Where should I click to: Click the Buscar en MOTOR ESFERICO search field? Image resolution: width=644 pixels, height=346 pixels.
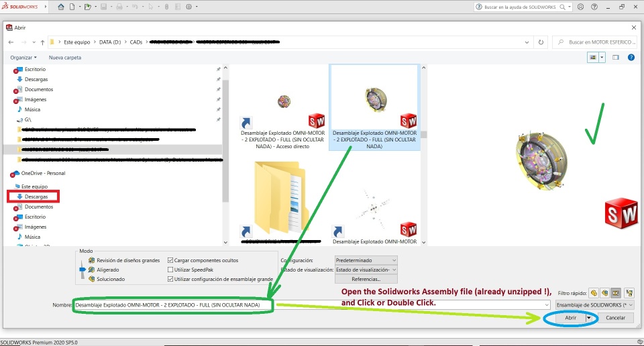point(595,42)
